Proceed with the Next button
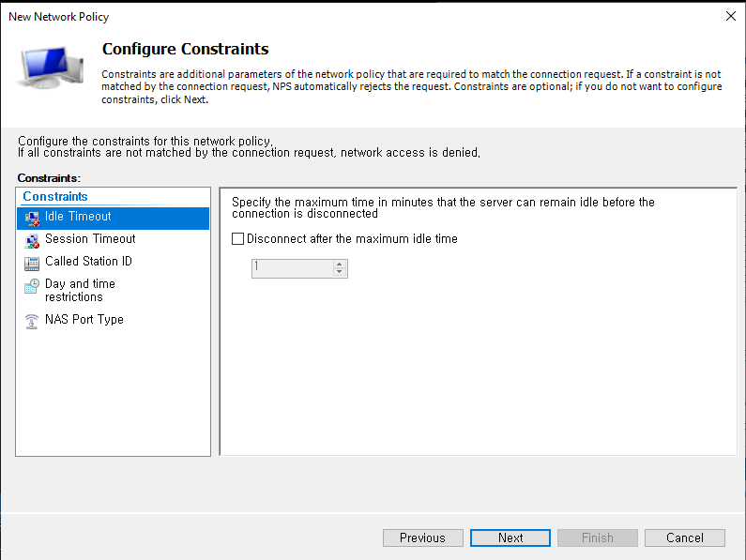 510,537
